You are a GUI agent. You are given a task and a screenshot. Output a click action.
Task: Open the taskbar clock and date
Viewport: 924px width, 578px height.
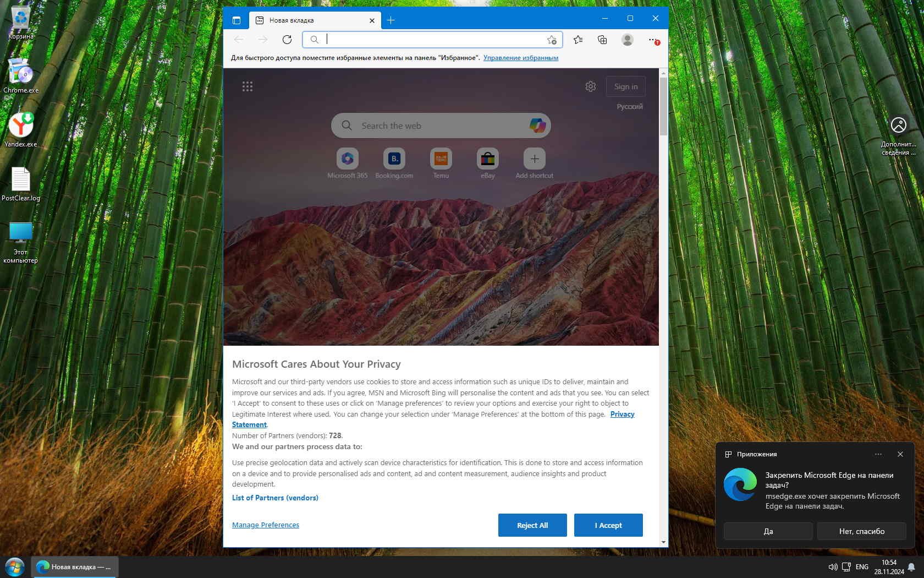pyautogui.click(x=889, y=567)
